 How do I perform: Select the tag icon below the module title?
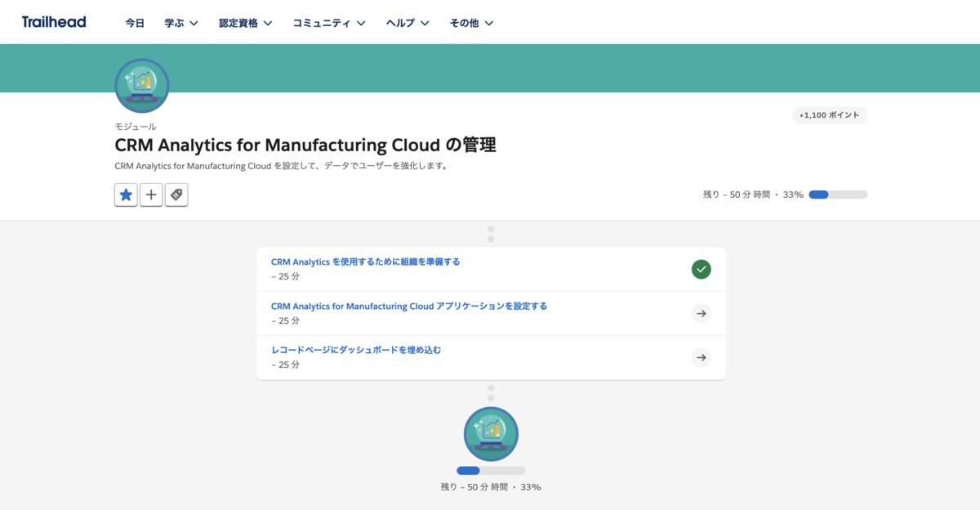click(x=176, y=195)
